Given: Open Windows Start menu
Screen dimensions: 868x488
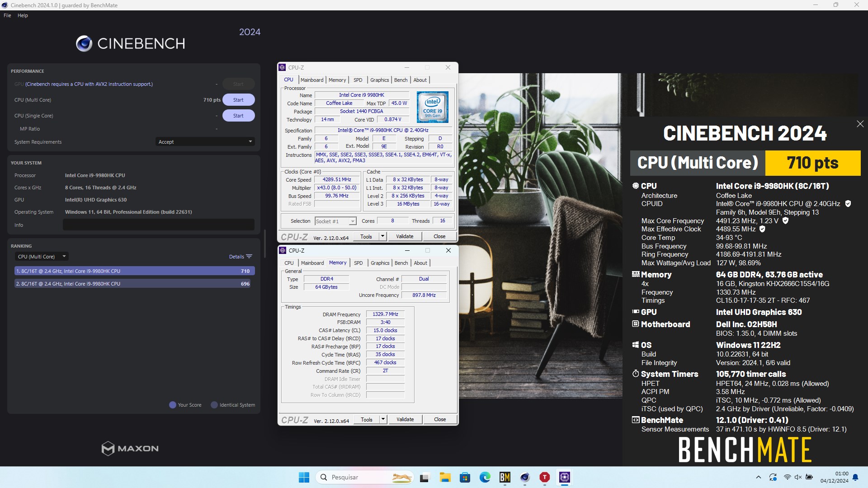Looking at the screenshot, I should [304, 477].
